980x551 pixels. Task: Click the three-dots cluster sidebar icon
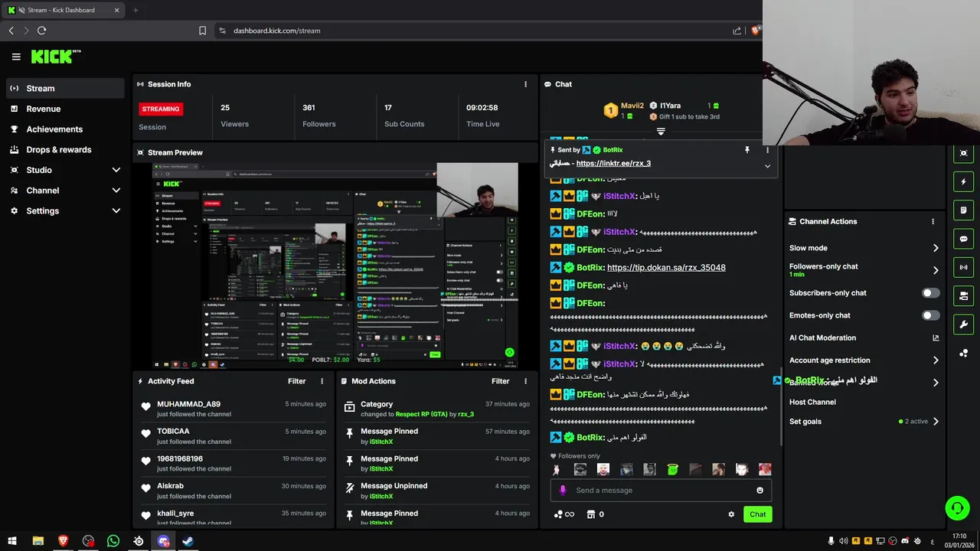coord(963,353)
